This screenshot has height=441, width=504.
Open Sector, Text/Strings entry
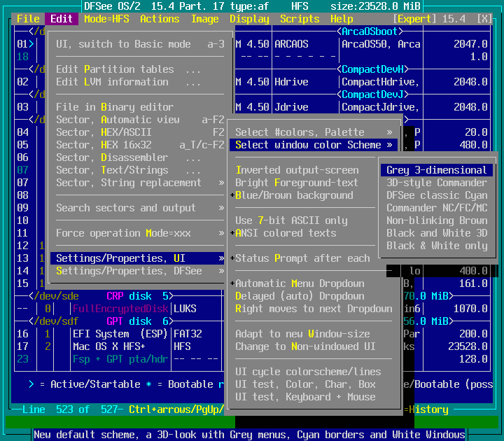point(137,169)
